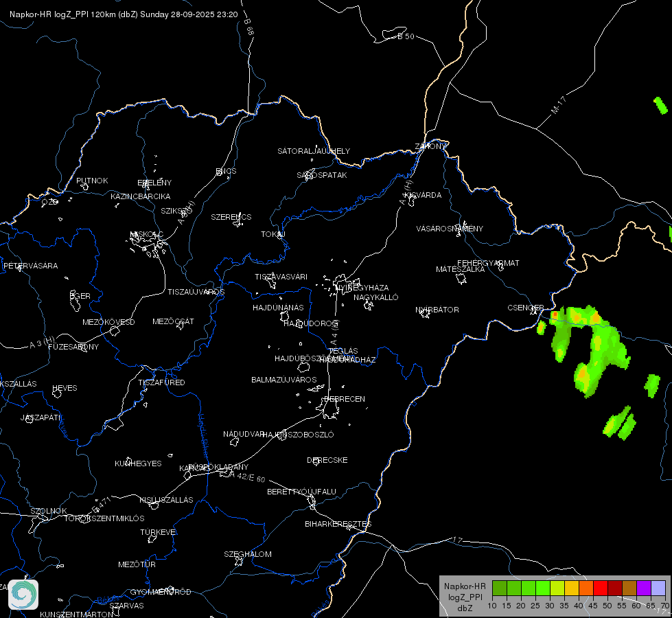The width and height of the screenshot is (672, 618).
Task: Click the EDELÉNY town label
Action: [154, 183]
